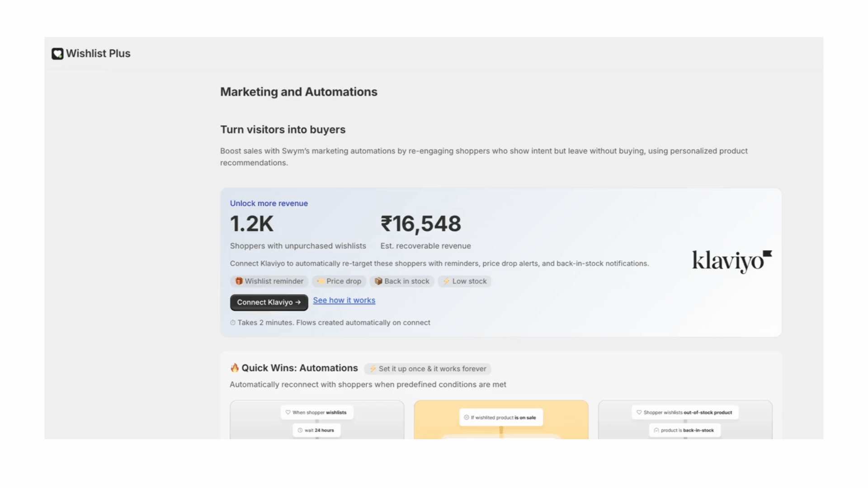Click the heart icon in When shopper wishlists
868x488 pixels.
(288, 413)
